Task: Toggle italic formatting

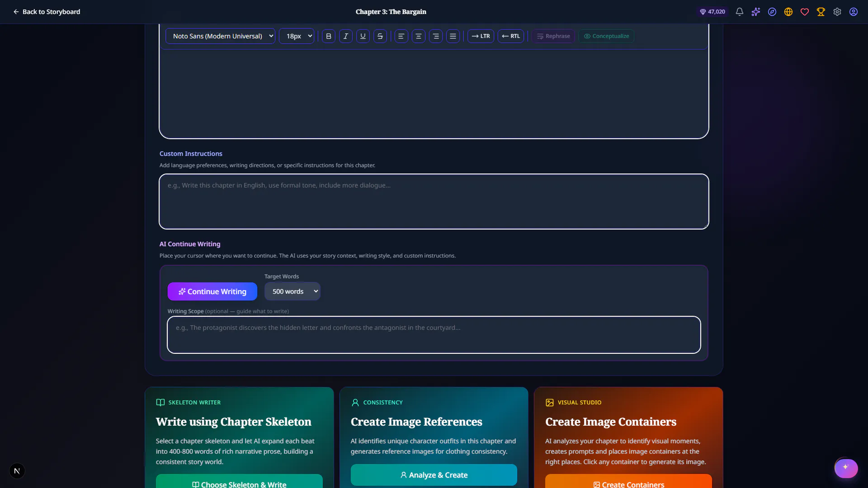Action: coord(346,36)
